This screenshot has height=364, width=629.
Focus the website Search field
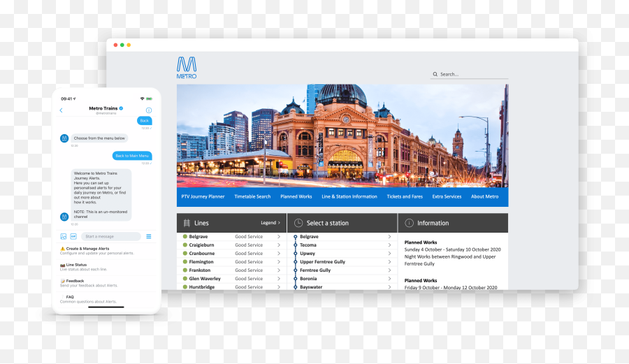pos(469,74)
